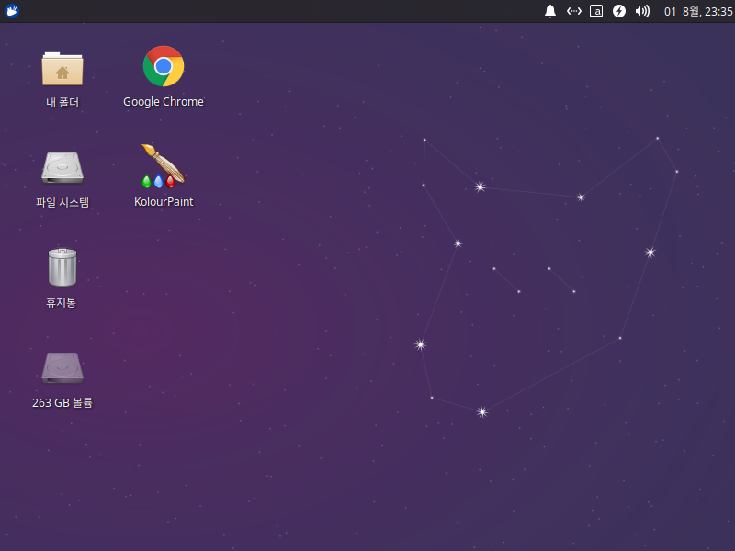Image resolution: width=735 pixels, height=551 pixels.
Task: Select the 파일 시스템 drive icon
Action: click(62, 167)
